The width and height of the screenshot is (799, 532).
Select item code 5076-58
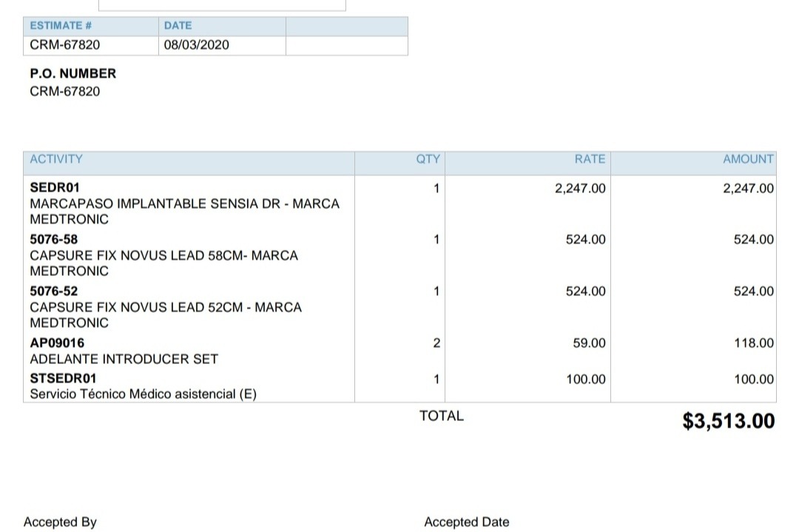point(53,240)
